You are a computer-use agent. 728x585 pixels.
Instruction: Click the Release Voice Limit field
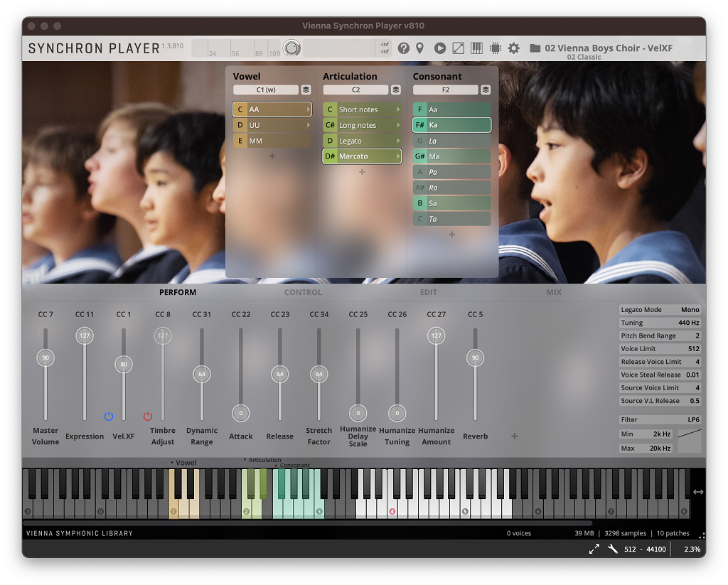coord(660,362)
